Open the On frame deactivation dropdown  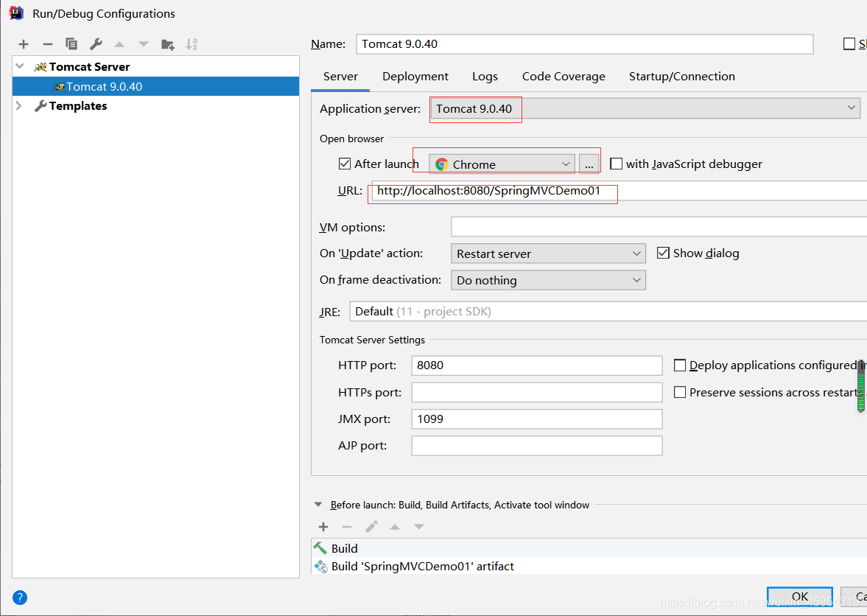pos(549,280)
